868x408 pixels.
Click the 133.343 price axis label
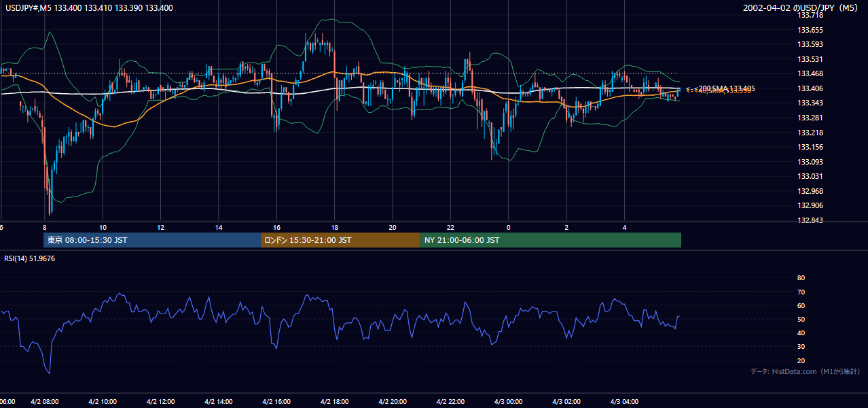[810, 103]
